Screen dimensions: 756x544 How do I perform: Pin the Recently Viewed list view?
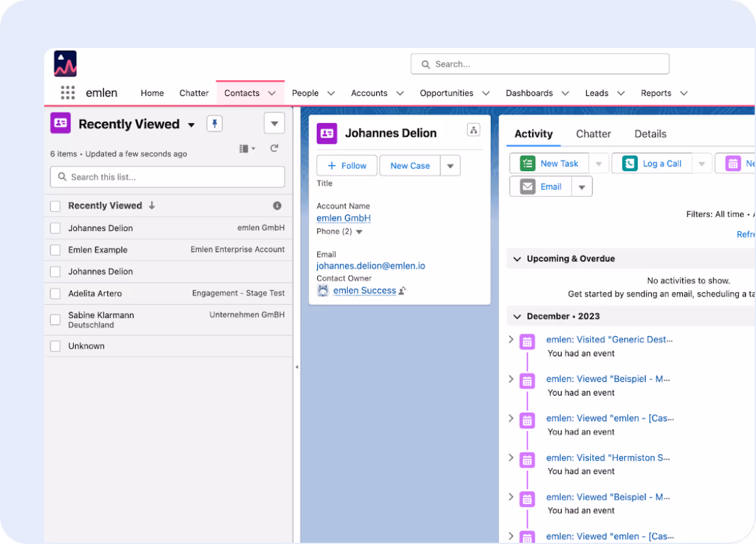(x=215, y=124)
